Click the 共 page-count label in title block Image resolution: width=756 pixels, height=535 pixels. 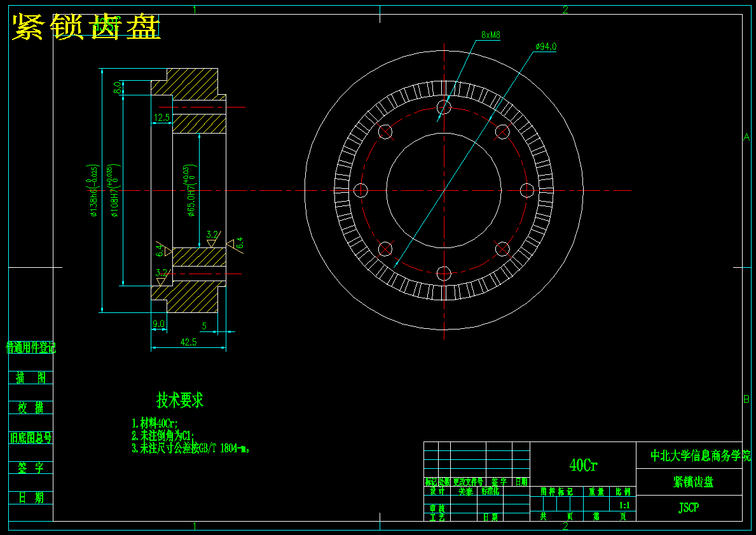click(543, 516)
